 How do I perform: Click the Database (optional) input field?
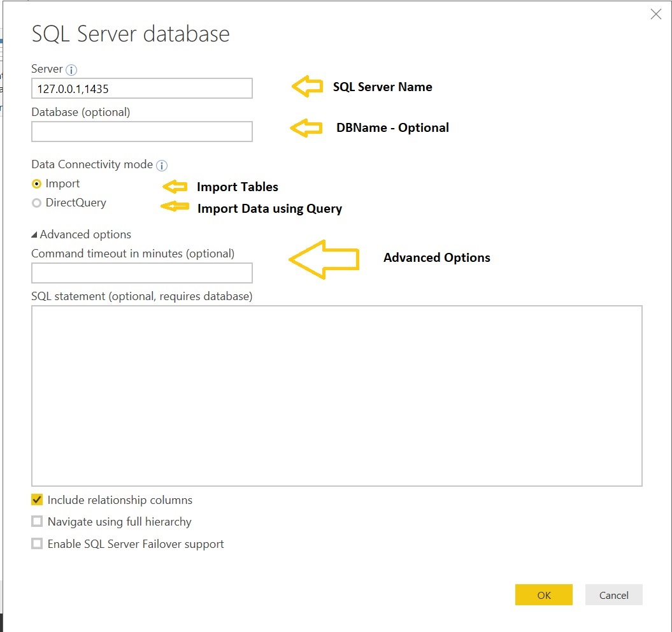coord(142,132)
